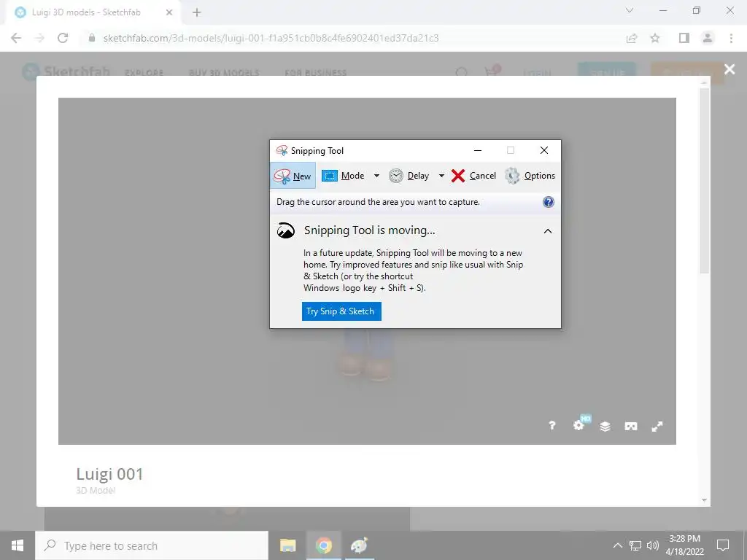
Task: Click the Sketchfab search icon
Action: (461, 72)
